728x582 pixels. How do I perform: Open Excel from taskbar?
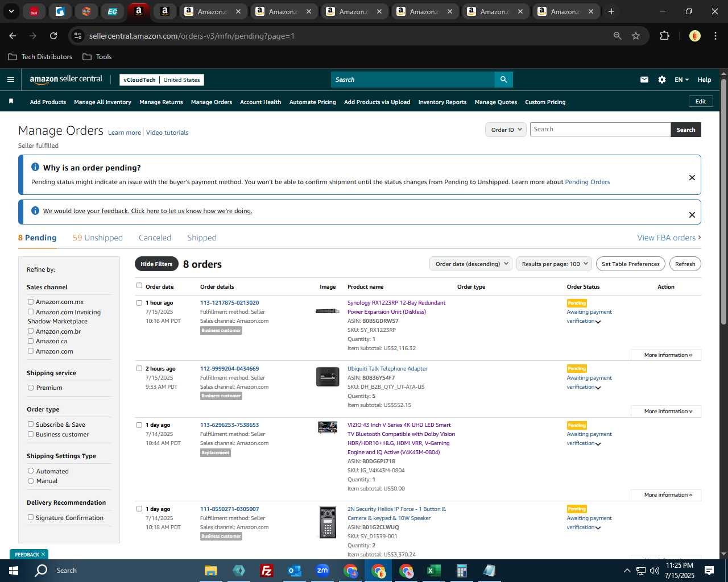tap(434, 571)
